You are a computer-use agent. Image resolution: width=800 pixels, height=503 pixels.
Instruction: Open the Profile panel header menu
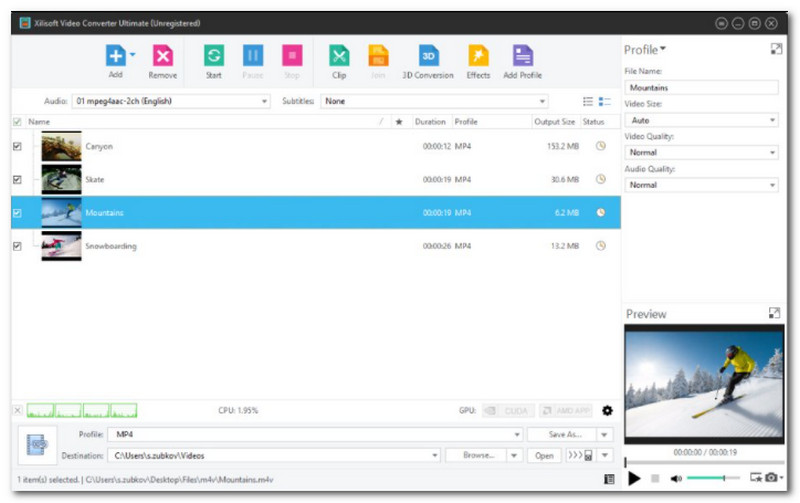point(645,50)
